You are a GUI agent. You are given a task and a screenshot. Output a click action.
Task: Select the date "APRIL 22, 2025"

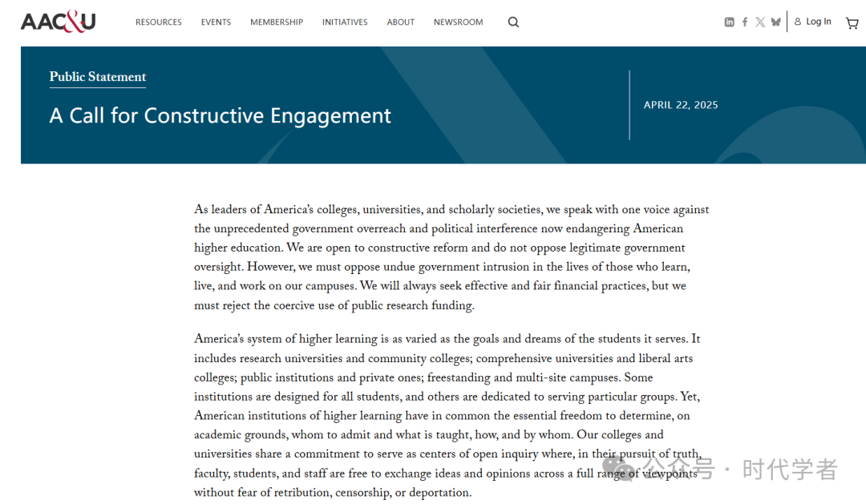(681, 105)
